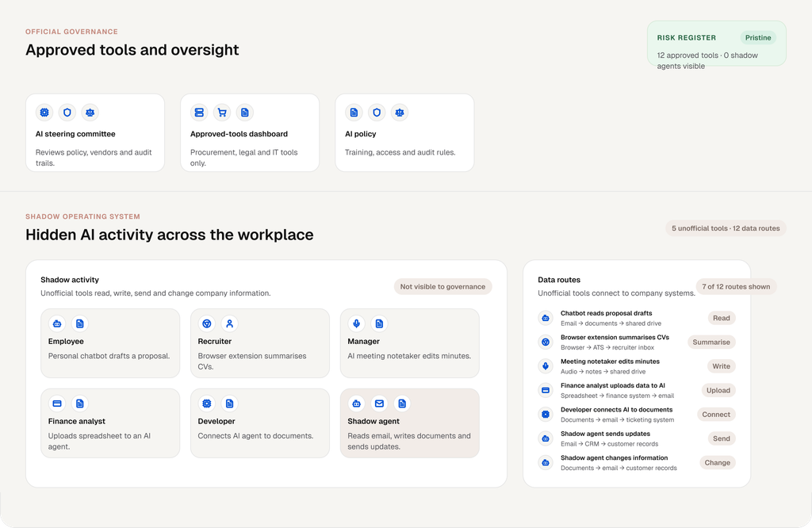Image resolution: width=812 pixels, height=528 pixels.
Task: Click robot icon beside Shadow agent changes information
Action: coord(546,463)
